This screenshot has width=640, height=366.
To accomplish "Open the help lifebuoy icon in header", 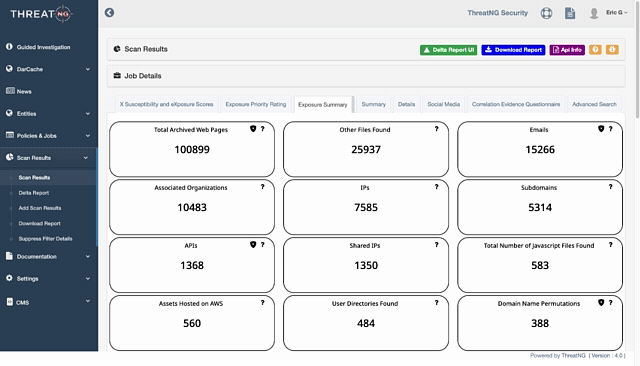I will point(546,13).
